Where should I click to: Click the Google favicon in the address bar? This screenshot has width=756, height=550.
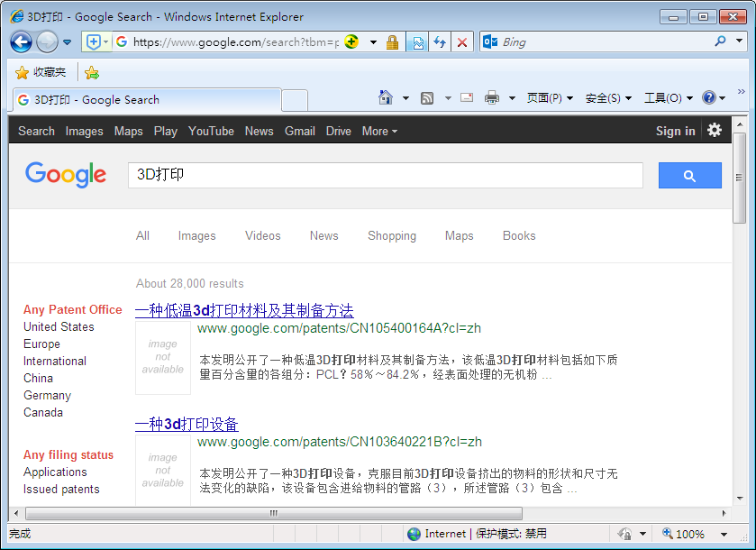122,42
